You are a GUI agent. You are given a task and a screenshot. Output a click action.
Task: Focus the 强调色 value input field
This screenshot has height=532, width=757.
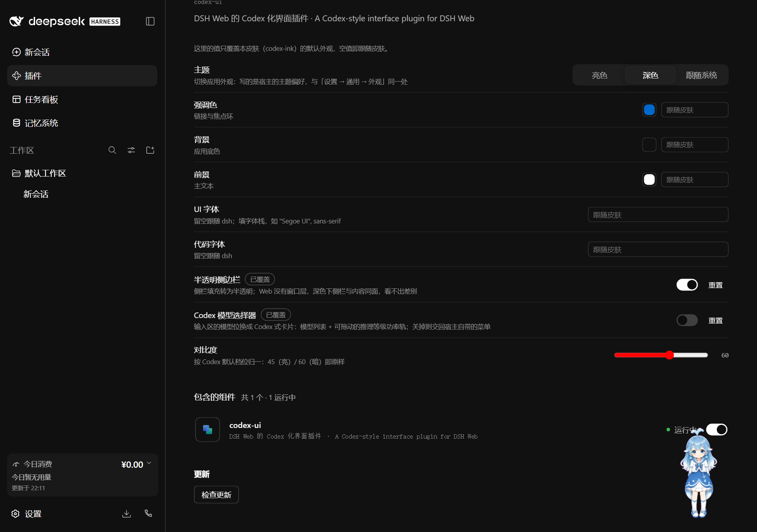(x=695, y=110)
